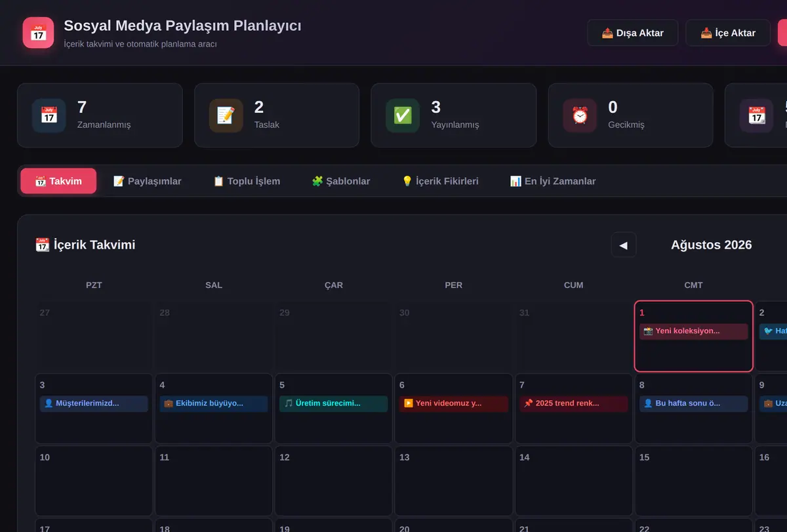Click the Dışa Aktar button
Image resolution: width=787 pixels, height=532 pixels.
pos(633,33)
